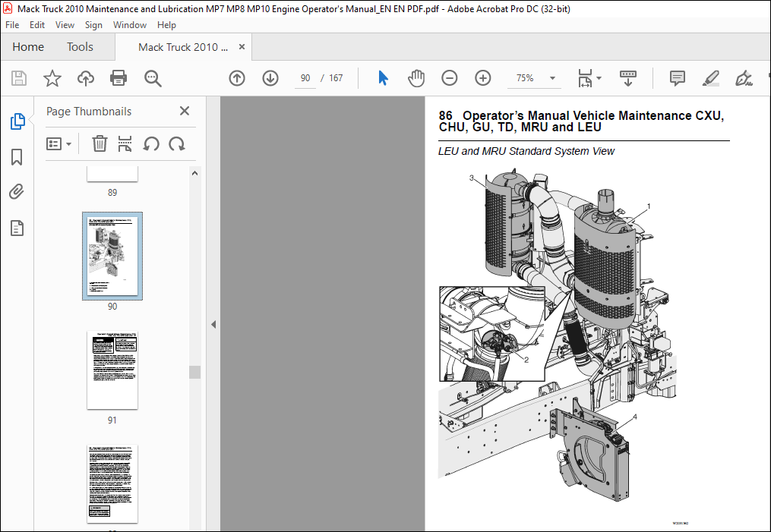The height and width of the screenshot is (532, 771).
Task: Collapse the navigation pane with the arrow
Action: coord(213,324)
